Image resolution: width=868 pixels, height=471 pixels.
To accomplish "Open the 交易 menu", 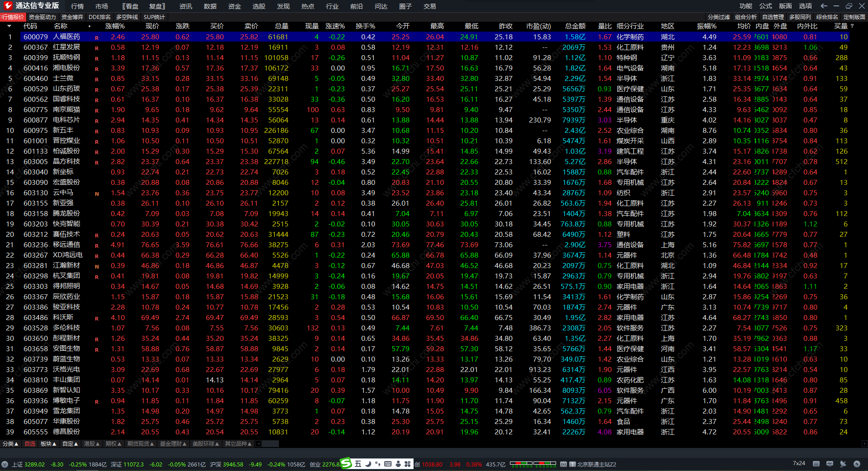I will (430, 6).
